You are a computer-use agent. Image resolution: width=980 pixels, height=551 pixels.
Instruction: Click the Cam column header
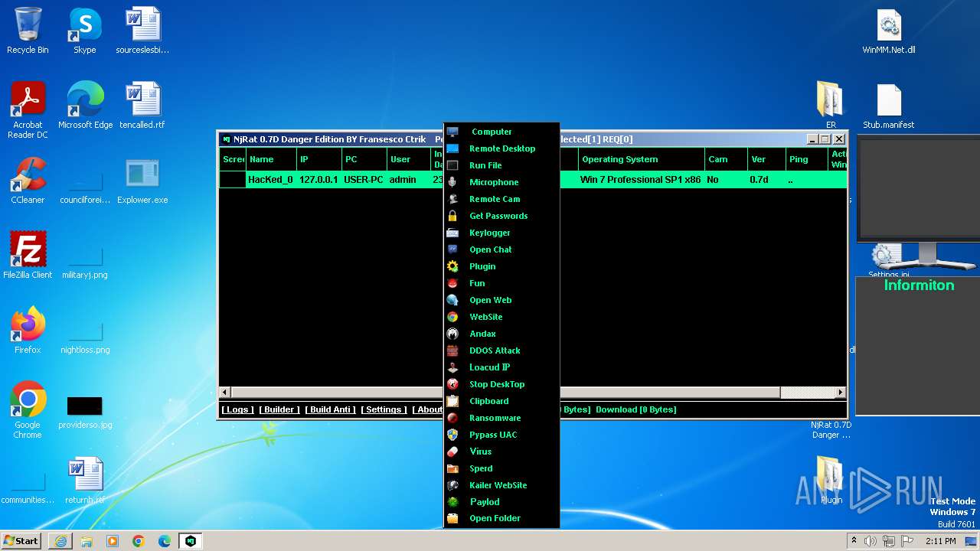coord(726,159)
